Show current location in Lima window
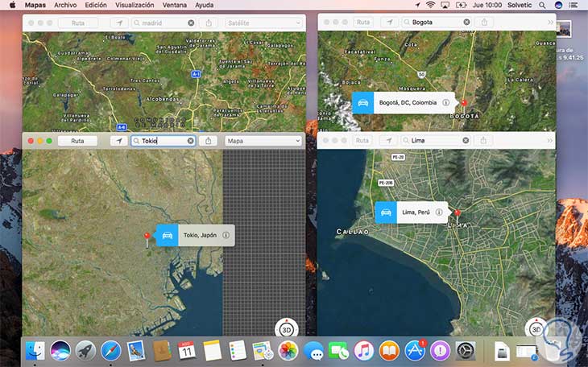 pyautogui.click(x=389, y=141)
